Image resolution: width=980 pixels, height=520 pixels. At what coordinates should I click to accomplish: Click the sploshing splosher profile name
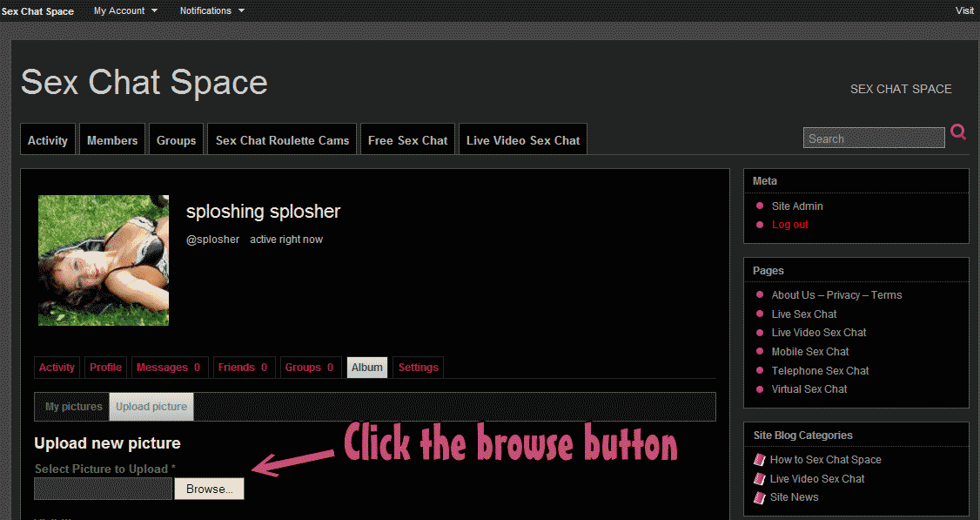[x=263, y=212]
